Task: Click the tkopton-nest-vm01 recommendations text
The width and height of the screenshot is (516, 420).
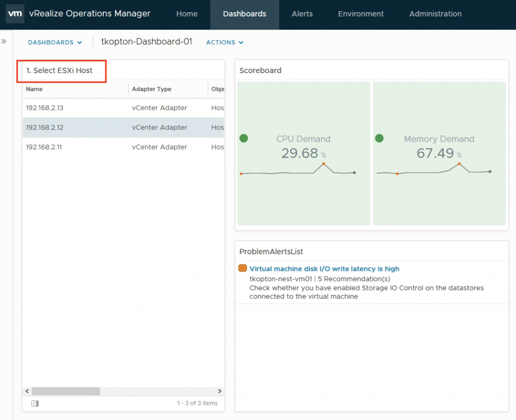Action: click(320, 279)
